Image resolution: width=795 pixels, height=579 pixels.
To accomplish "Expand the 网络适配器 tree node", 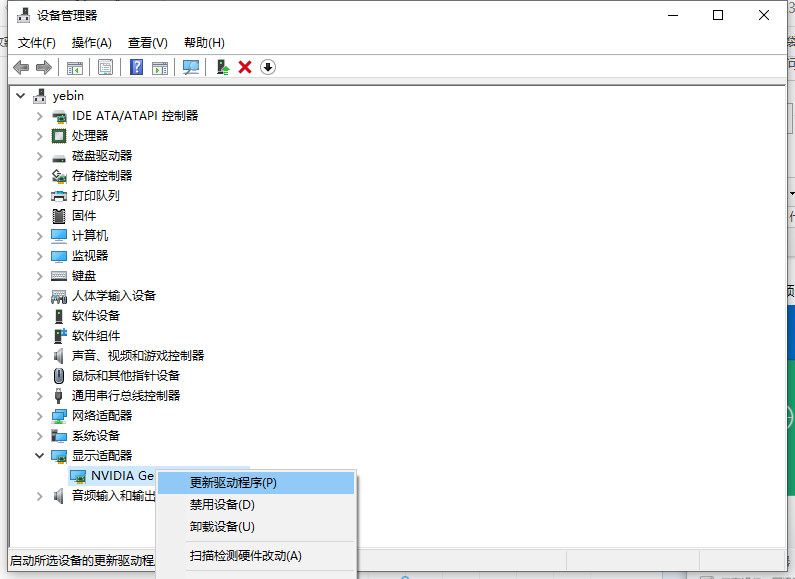I will click(x=40, y=416).
